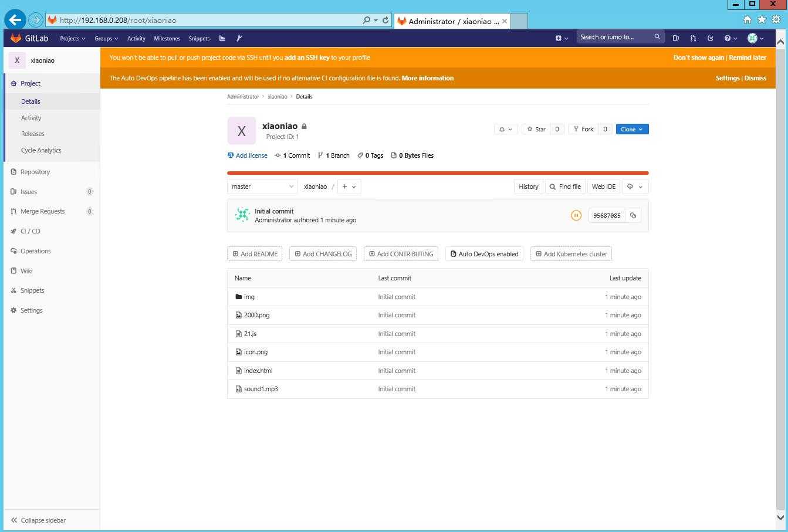Viewport: 788px width, 532px height.
Task: Click the Add license link
Action: (x=248, y=155)
